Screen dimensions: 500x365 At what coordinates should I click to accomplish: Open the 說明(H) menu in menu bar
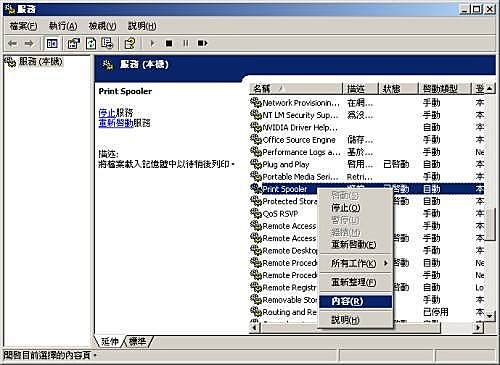click(x=142, y=26)
